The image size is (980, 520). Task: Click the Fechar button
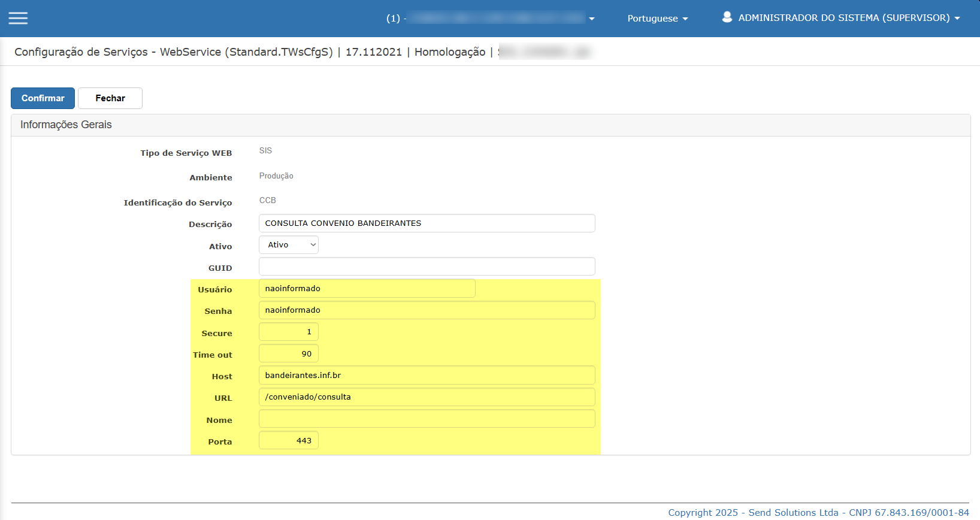pyautogui.click(x=110, y=98)
